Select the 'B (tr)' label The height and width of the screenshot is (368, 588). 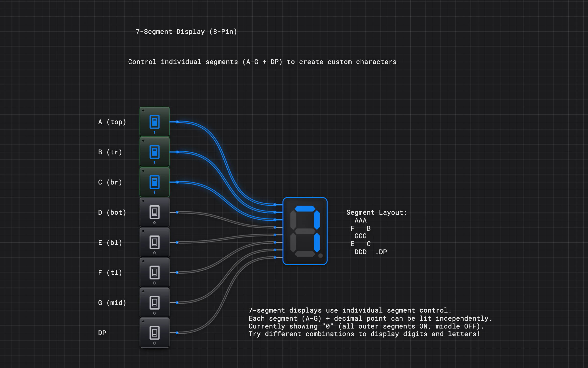[x=110, y=152]
